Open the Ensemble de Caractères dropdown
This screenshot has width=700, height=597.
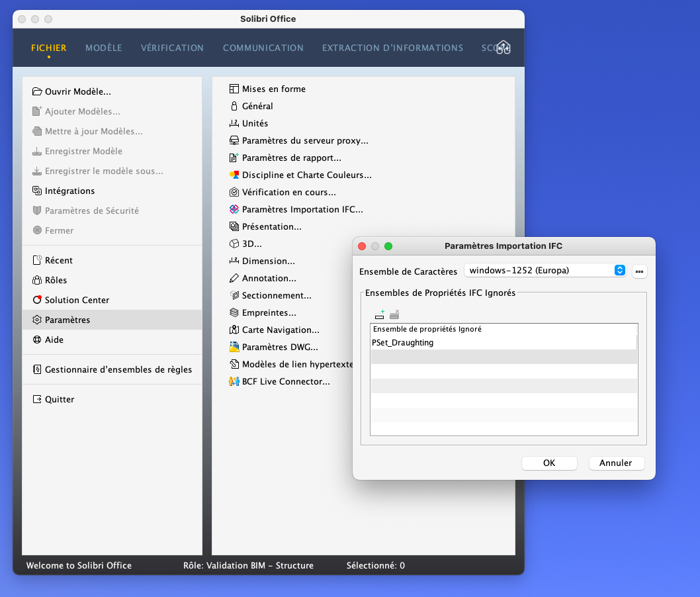coord(545,270)
